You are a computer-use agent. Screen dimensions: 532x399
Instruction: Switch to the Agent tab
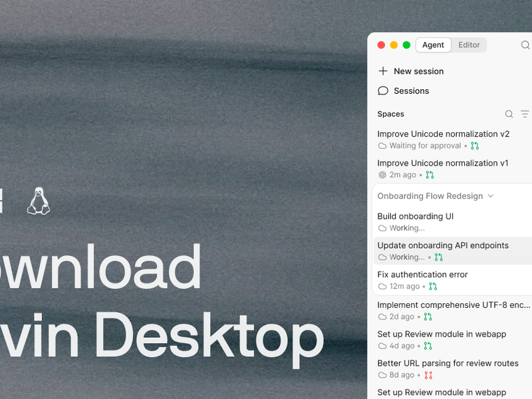tap(434, 45)
